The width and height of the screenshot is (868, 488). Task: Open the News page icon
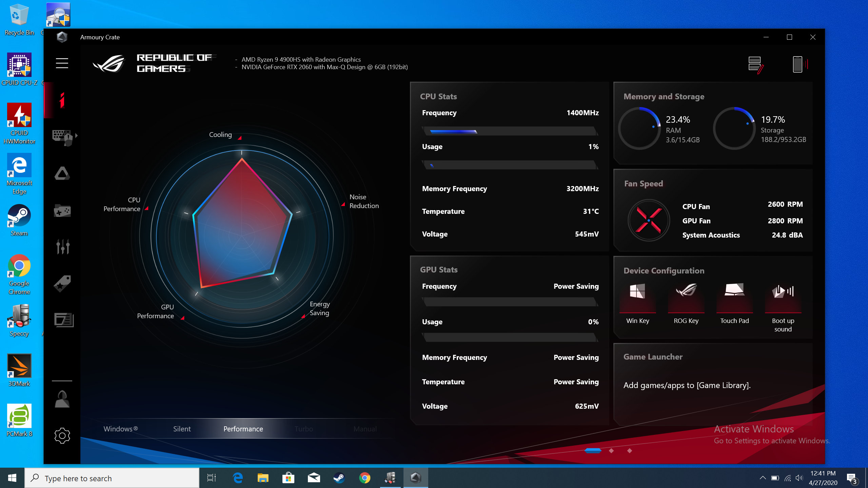tap(64, 320)
